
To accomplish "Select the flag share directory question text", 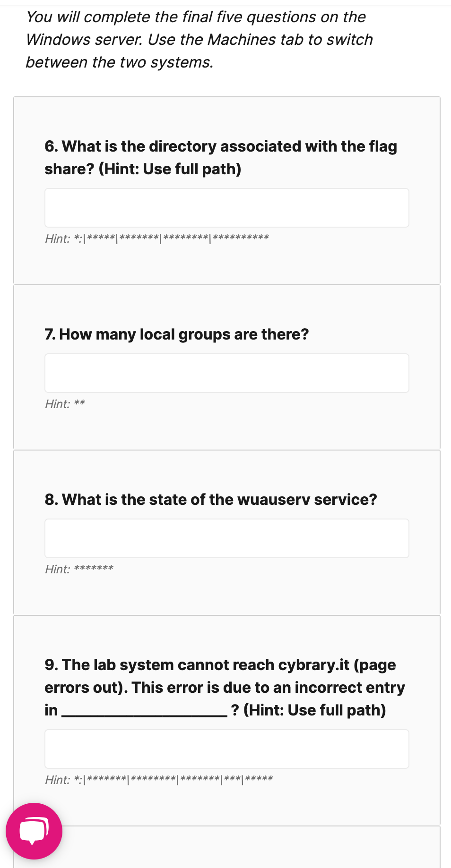I will [x=221, y=158].
